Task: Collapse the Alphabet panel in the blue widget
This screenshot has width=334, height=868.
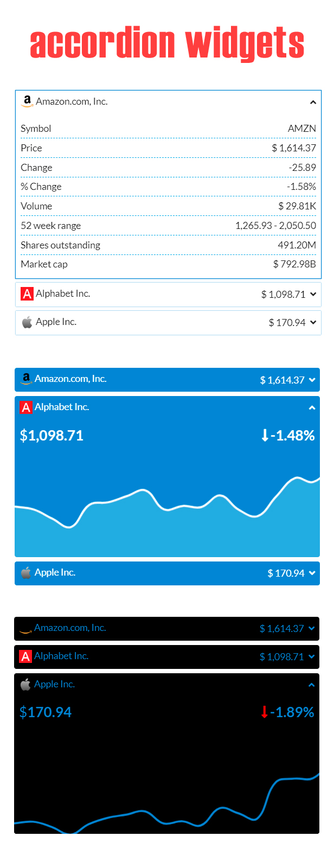Action: (x=312, y=408)
